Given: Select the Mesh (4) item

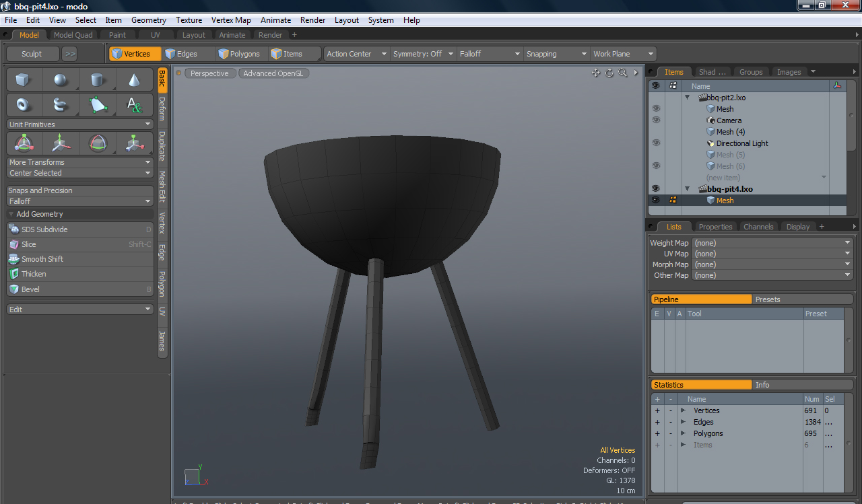Looking at the screenshot, I should pyautogui.click(x=731, y=132).
